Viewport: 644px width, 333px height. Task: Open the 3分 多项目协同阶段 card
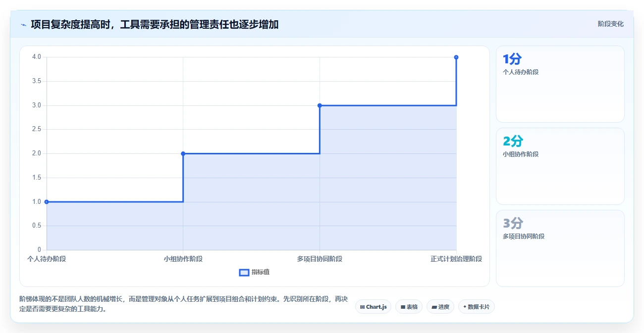(x=560, y=248)
